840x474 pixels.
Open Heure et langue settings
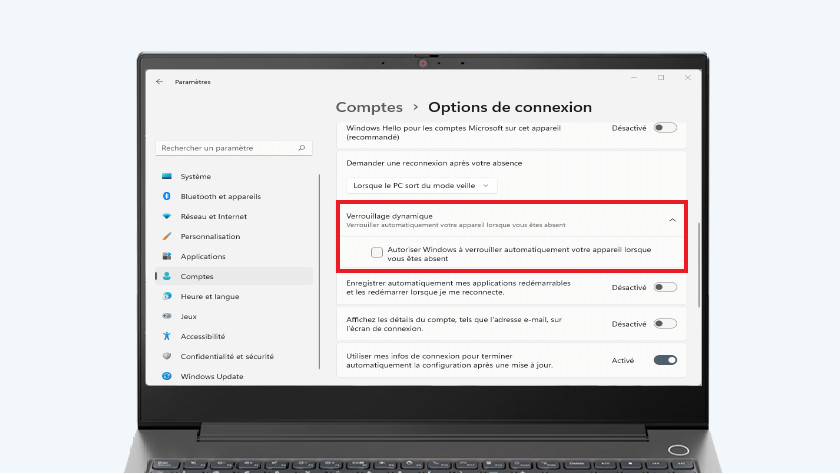tap(209, 296)
